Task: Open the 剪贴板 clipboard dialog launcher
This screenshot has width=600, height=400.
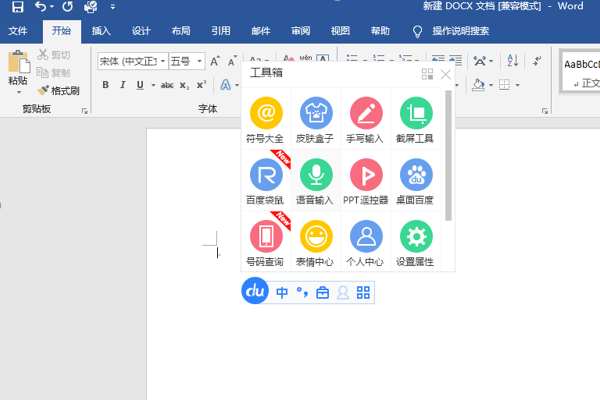Action: pos(85,111)
